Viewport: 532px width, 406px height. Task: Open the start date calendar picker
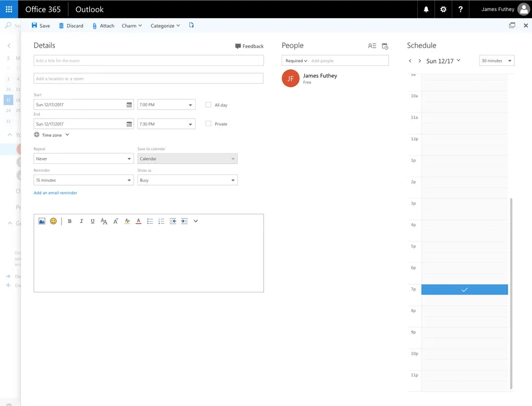pyautogui.click(x=129, y=105)
